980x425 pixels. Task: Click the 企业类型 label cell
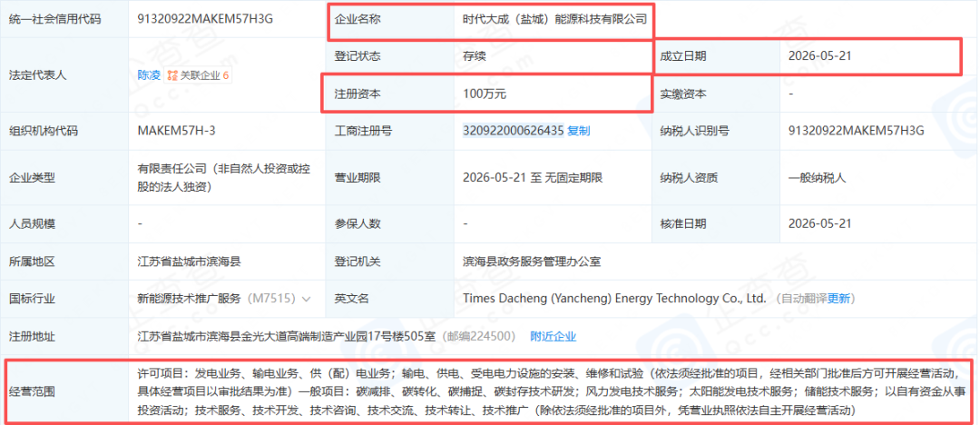pos(64,177)
